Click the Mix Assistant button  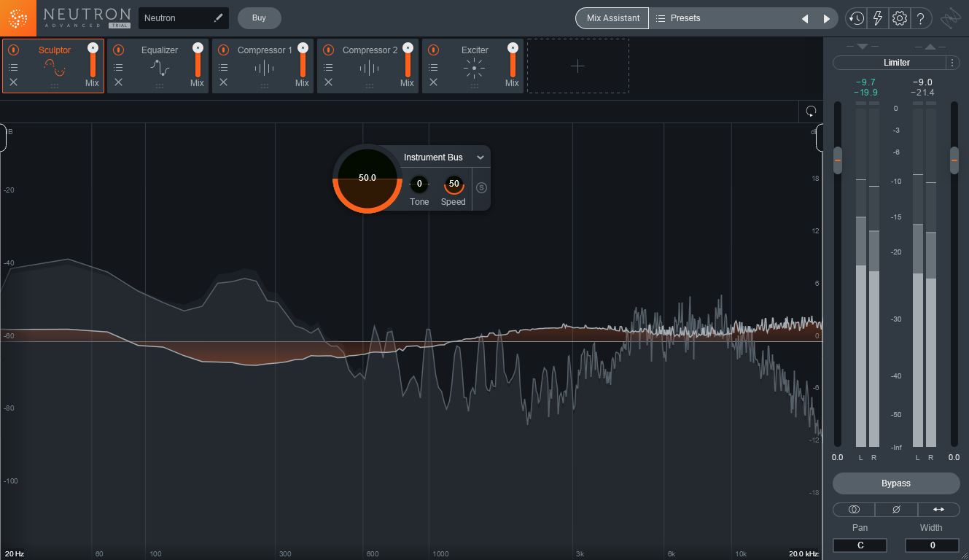click(612, 18)
